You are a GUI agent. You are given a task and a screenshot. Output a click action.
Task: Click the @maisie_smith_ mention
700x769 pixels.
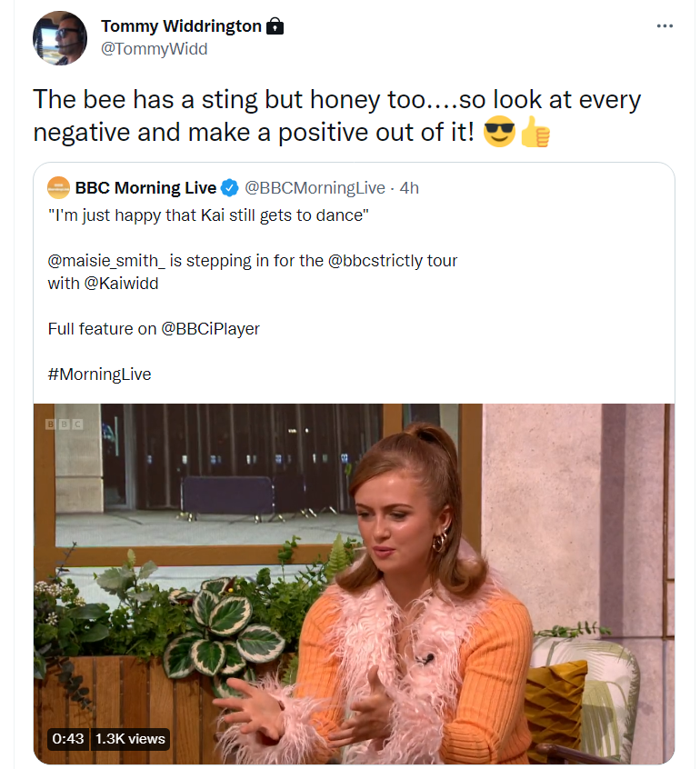tap(106, 261)
